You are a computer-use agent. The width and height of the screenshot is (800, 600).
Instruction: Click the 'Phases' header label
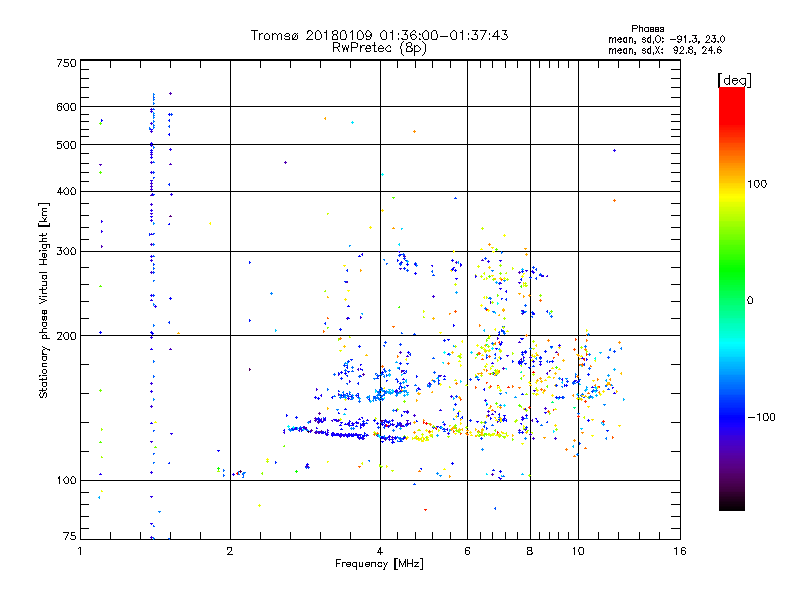point(647,29)
